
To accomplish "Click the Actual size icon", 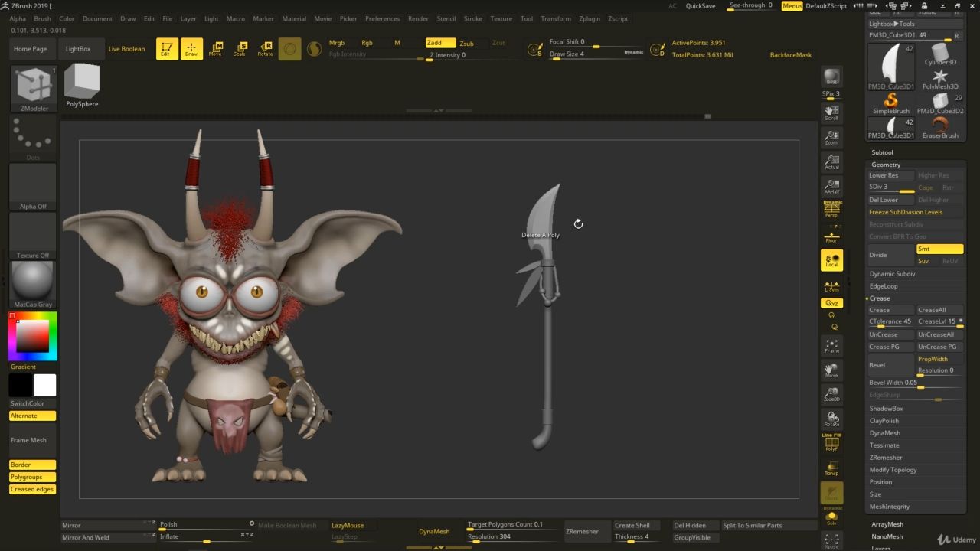I will click(831, 162).
